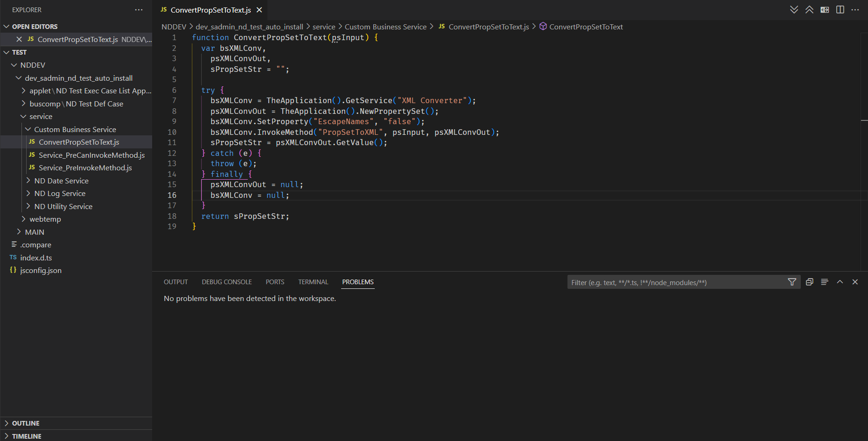Click the symbol cube icon in breadcrumb
The width and height of the screenshot is (868, 441).
[x=543, y=27]
